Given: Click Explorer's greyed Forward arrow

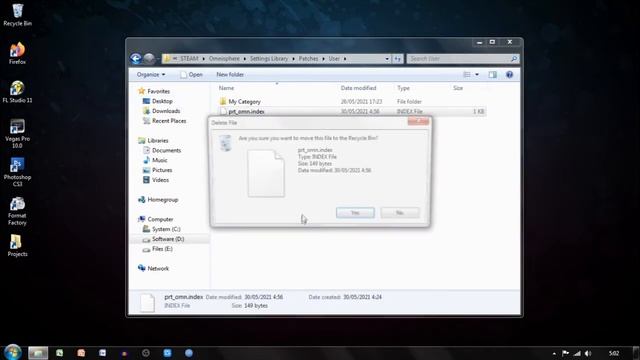Looking at the screenshot, I should click(149, 59).
